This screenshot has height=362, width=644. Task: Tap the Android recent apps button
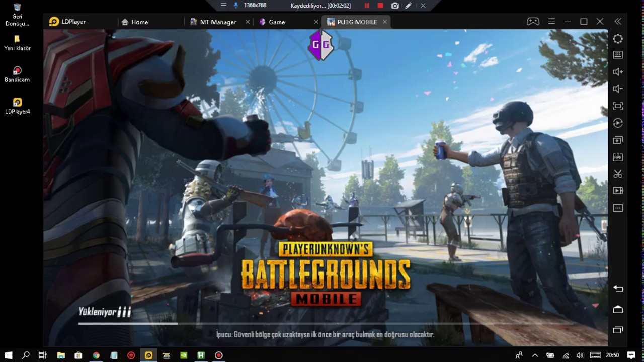[618, 330]
